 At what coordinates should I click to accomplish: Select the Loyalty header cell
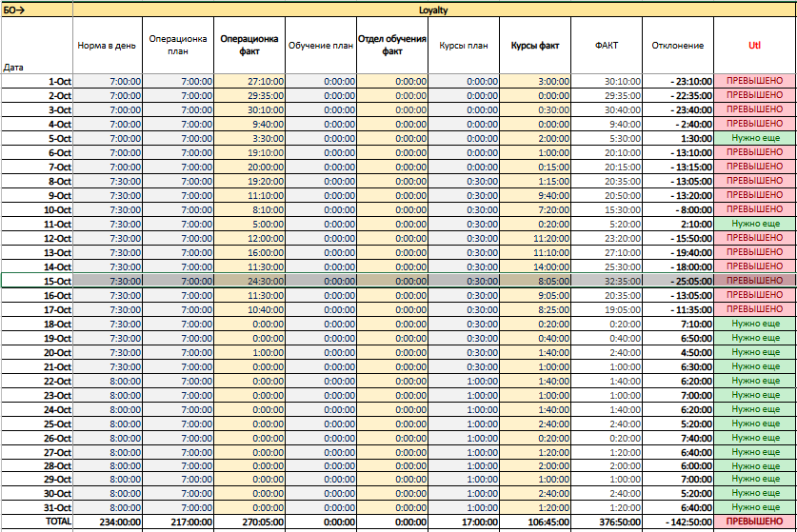tap(434, 10)
